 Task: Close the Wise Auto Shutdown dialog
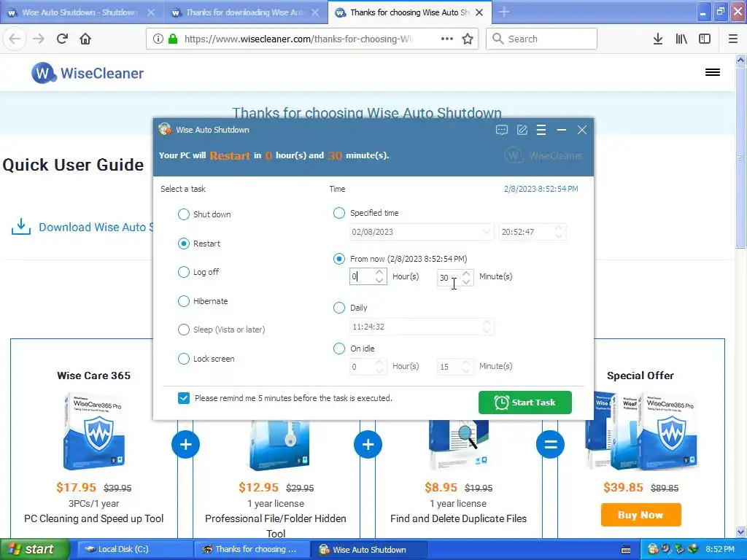581,130
